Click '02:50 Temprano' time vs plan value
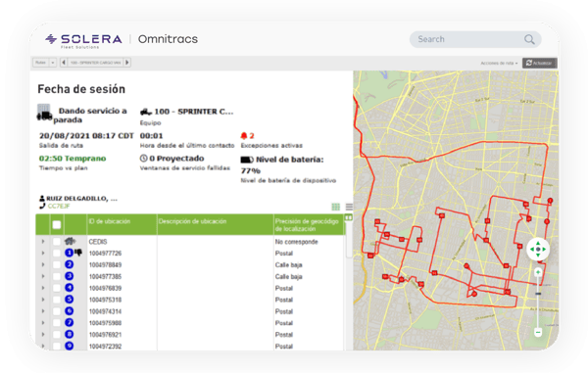588x373 pixels. coord(73,159)
